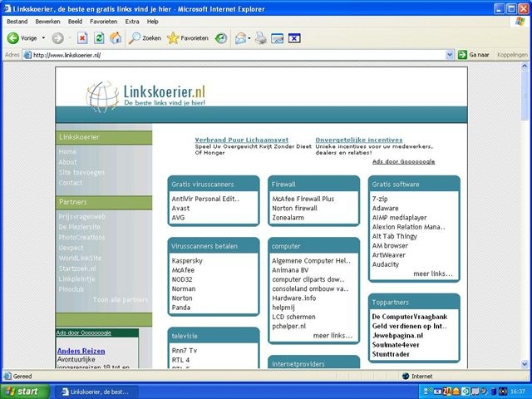Stop page loading with red X icon
Screen dimensions: 532x399
coord(82,38)
